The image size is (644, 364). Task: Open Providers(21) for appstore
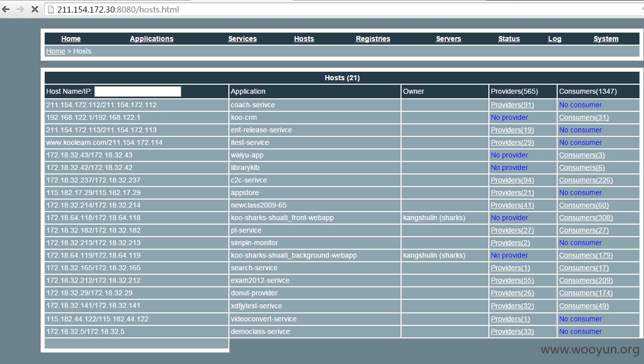pyautogui.click(x=512, y=193)
